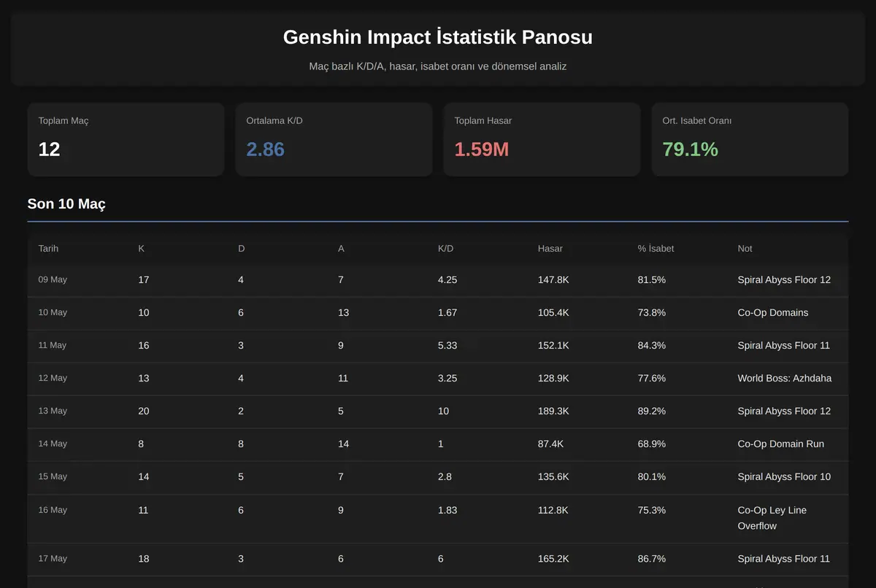Click the 1.67 K/D cell
The height and width of the screenshot is (588, 876).
pyautogui.click(x=447, y=312)
